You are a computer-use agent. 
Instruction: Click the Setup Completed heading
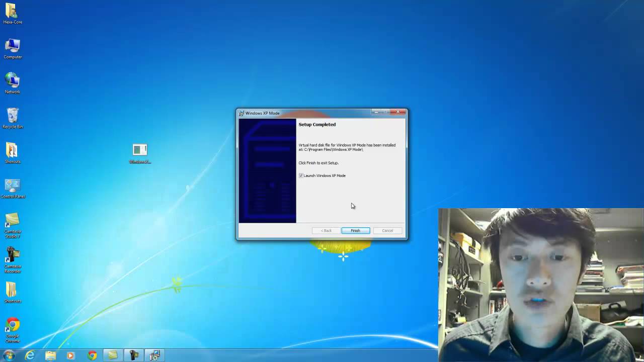(317, 125)
